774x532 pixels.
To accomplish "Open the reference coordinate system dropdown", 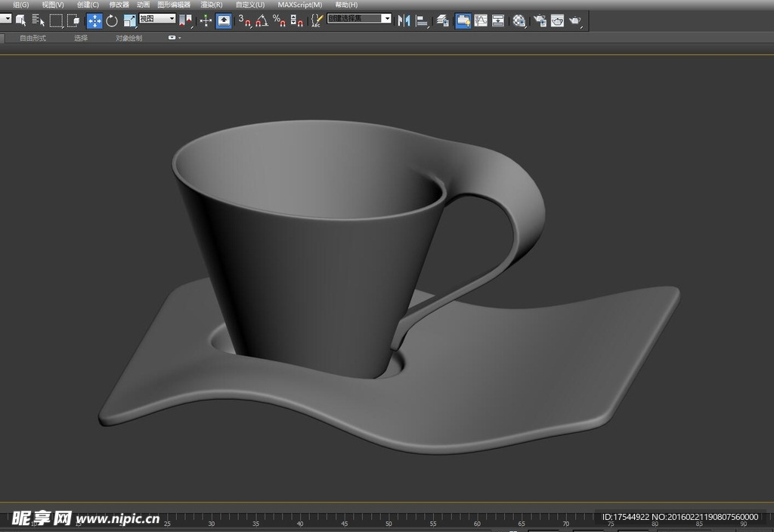I will click(157, 18).
